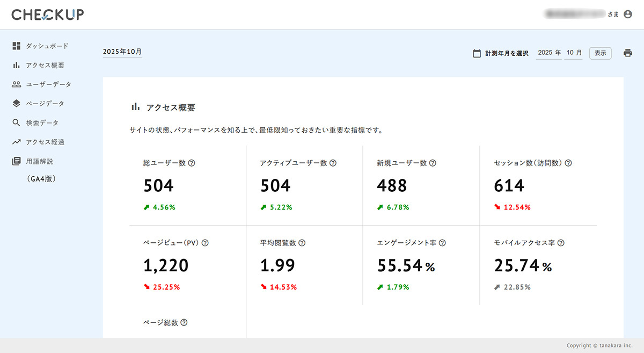The image size is (644, 353).
Task: Open ユーザーデータ from the sidebar
Action: (x=48, y=84)
